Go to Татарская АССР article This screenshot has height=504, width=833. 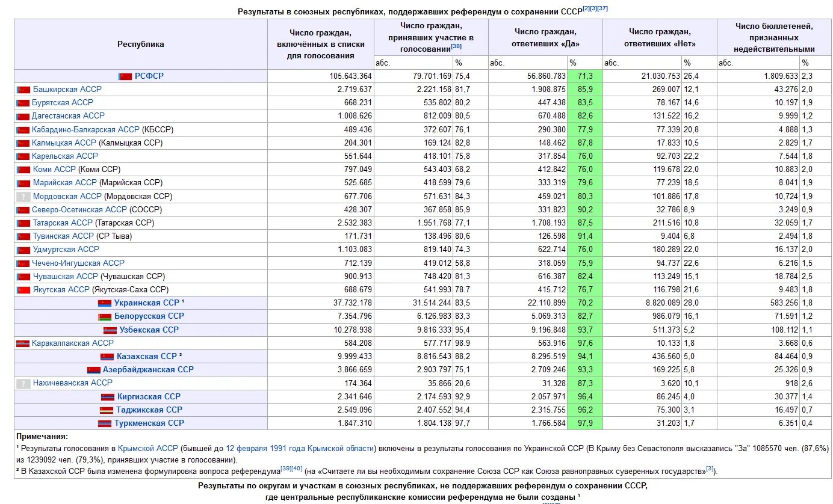(x=63, y=223)
